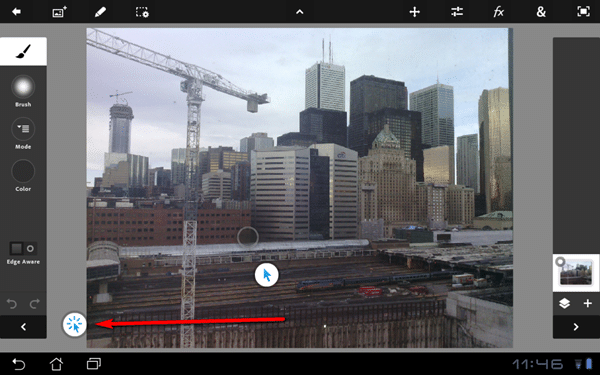Select the pencil edit tool icon

[x=100, y=12]
